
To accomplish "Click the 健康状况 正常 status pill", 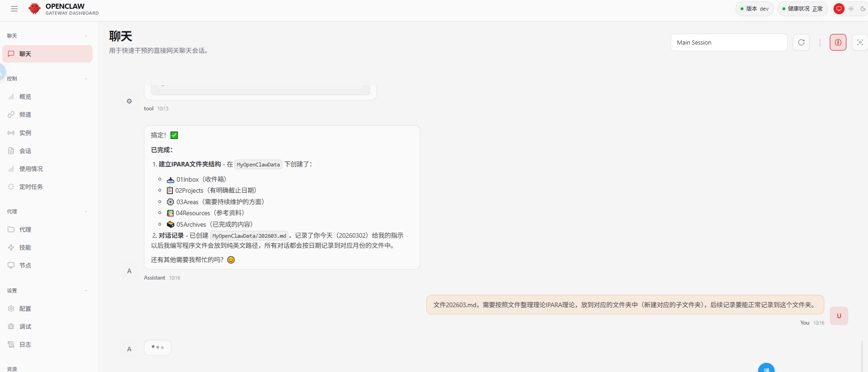I will (802, 9).
